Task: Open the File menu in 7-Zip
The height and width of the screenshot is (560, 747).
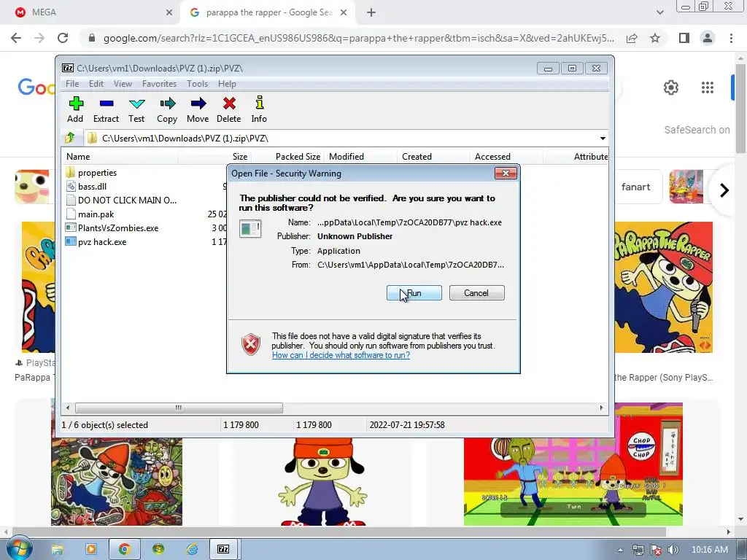Action: [72, 84]
